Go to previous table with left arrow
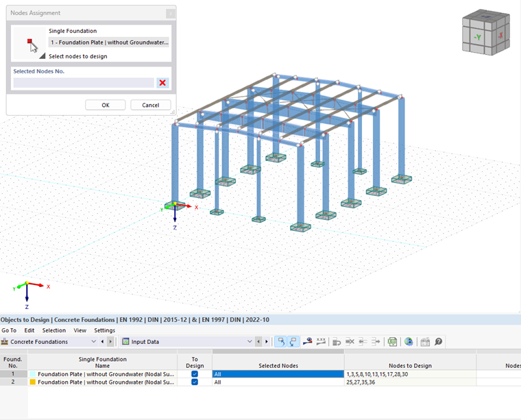This screenshot has width=521, height=420. click(258, 342)
